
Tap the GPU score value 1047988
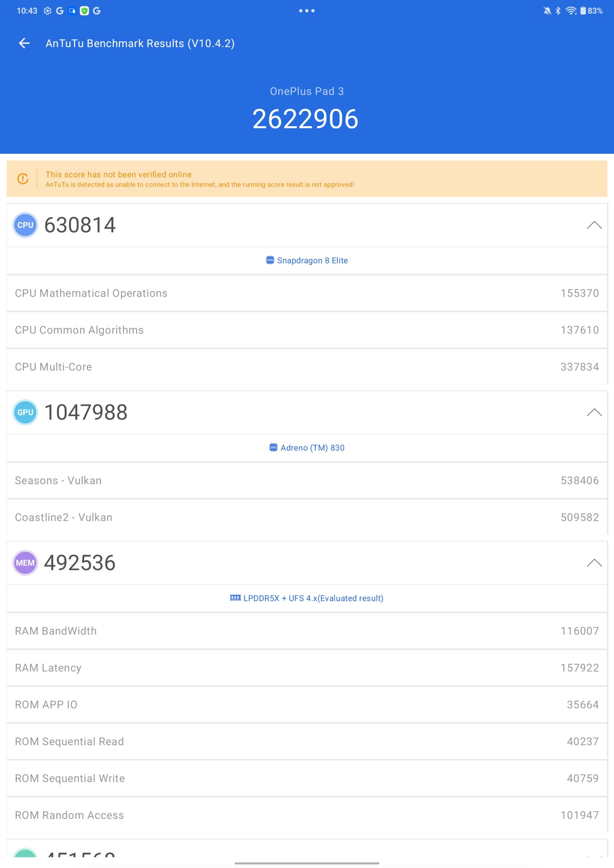click(x=86, y=412)
